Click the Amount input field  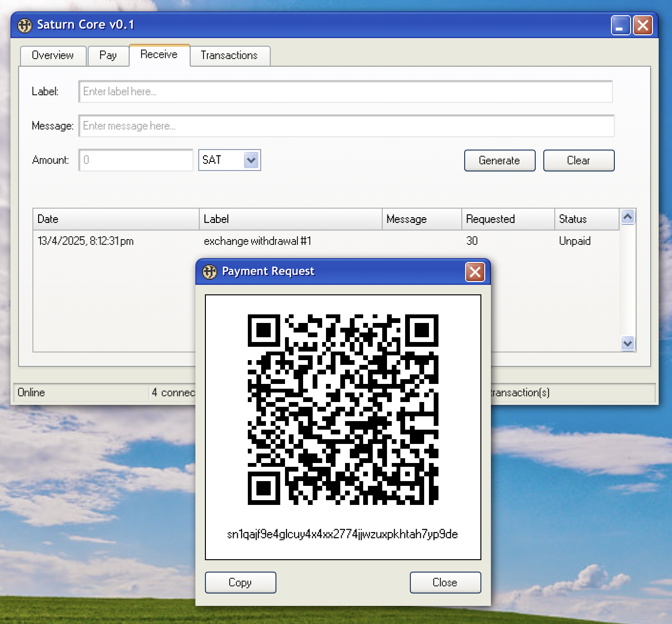136,160
